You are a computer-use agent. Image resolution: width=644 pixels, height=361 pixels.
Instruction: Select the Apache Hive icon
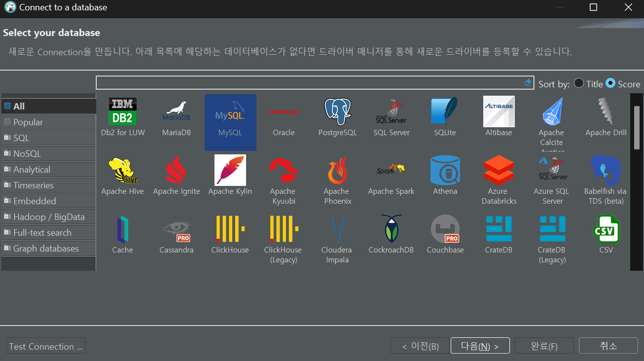point(123,170)
